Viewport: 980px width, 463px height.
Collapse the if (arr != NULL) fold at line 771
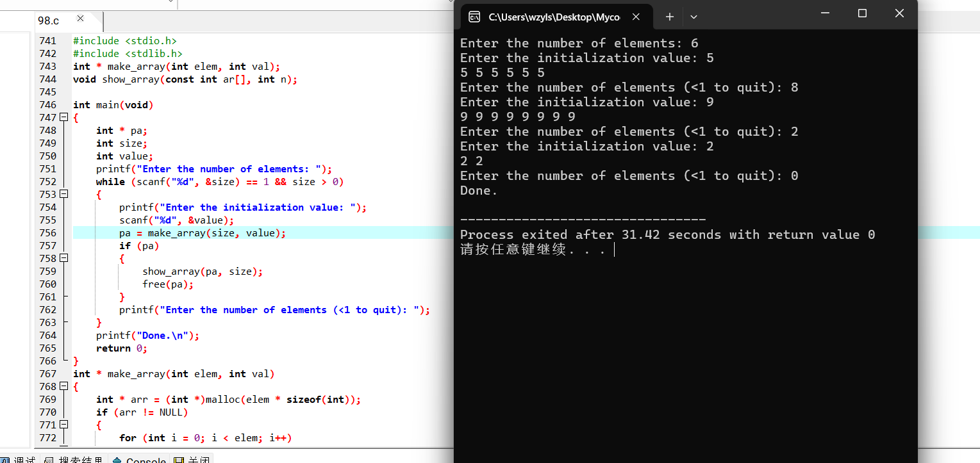(x=63, y=425)
